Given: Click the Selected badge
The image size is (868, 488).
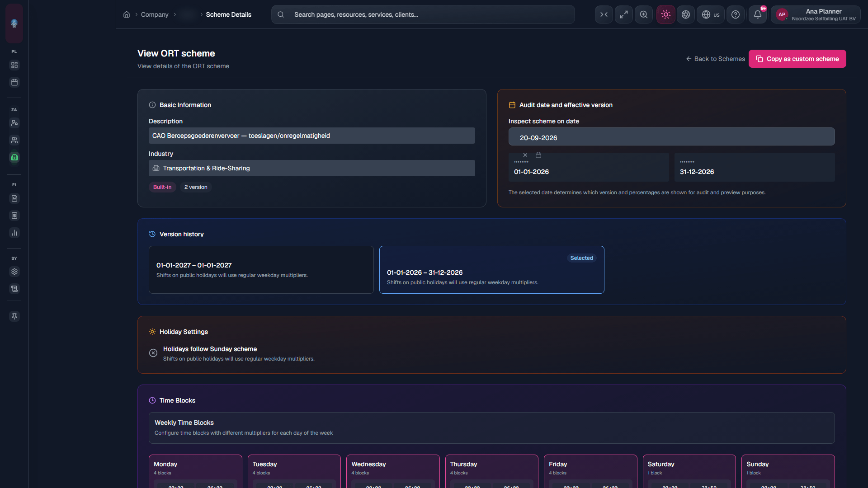Looking at the screenshot, I should (x=581, y=258).
